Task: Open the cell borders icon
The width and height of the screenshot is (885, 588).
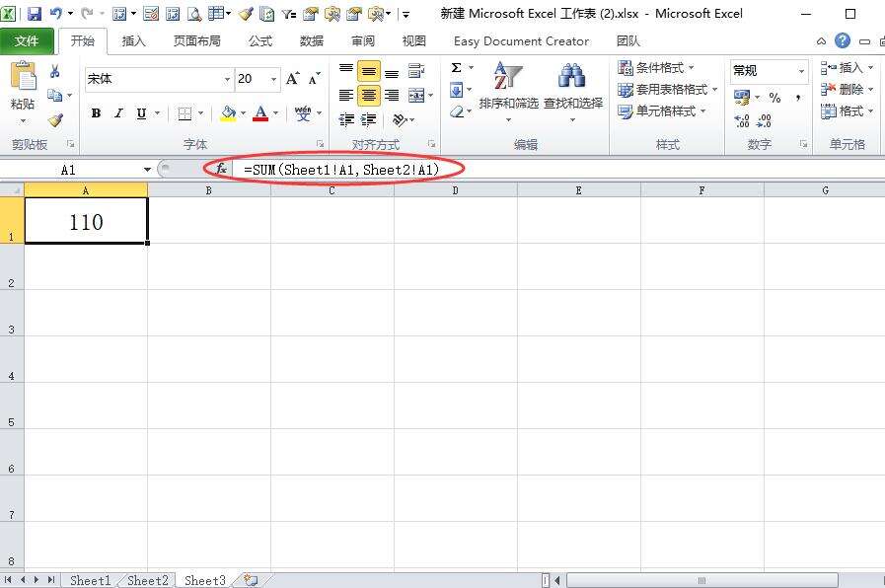Action: tap(184, 113)
